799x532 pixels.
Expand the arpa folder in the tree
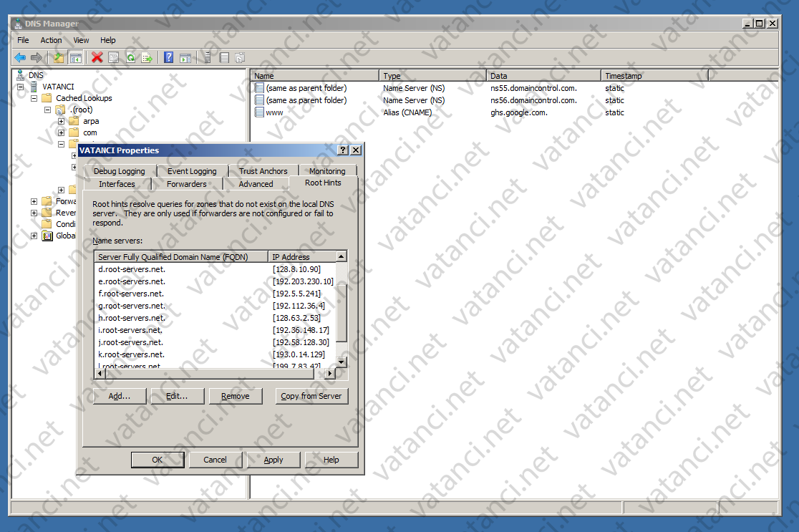(x=60, y=121)
